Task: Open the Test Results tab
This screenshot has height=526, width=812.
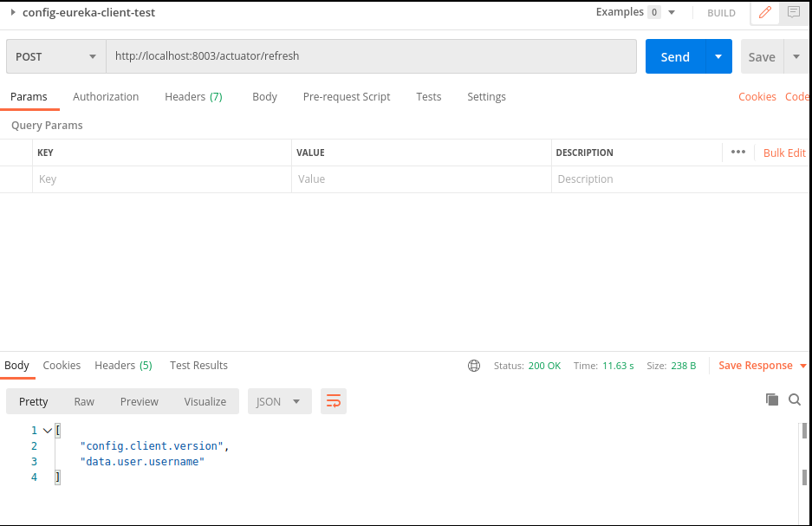Action: coord(198,366)
